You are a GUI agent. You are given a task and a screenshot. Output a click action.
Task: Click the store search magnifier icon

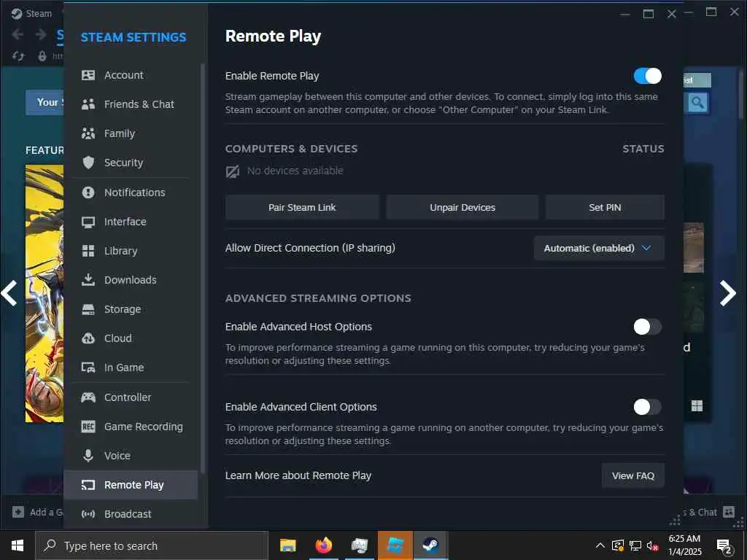[697, 102]
